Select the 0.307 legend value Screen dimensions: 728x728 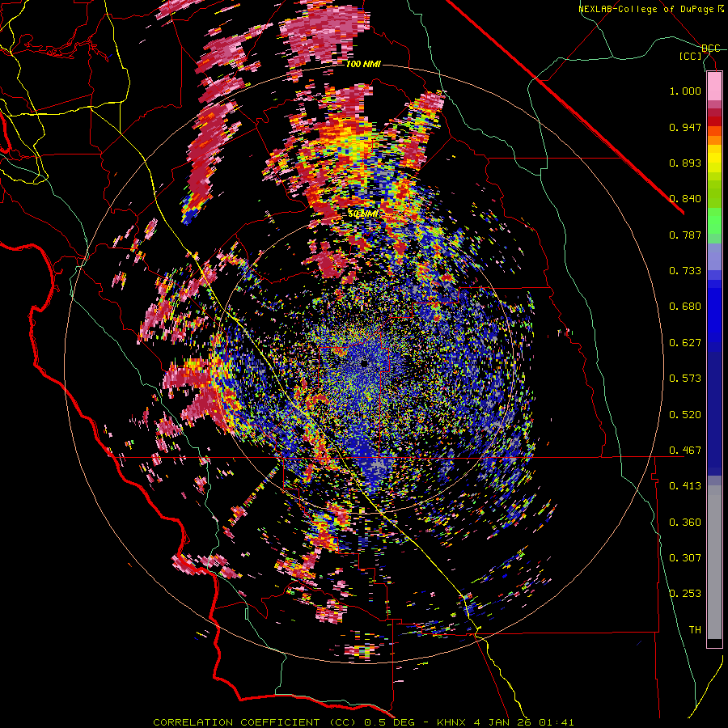tap(685, 558)
